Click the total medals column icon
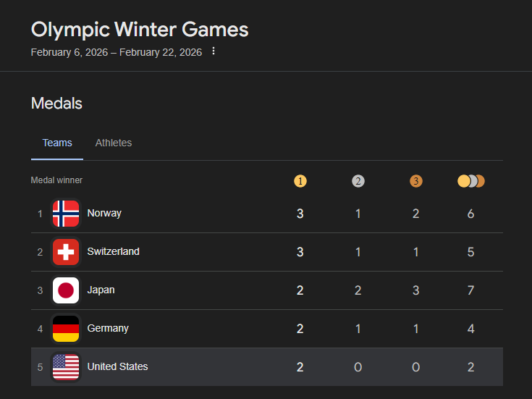The image size is (532, 399). [471, 181]
